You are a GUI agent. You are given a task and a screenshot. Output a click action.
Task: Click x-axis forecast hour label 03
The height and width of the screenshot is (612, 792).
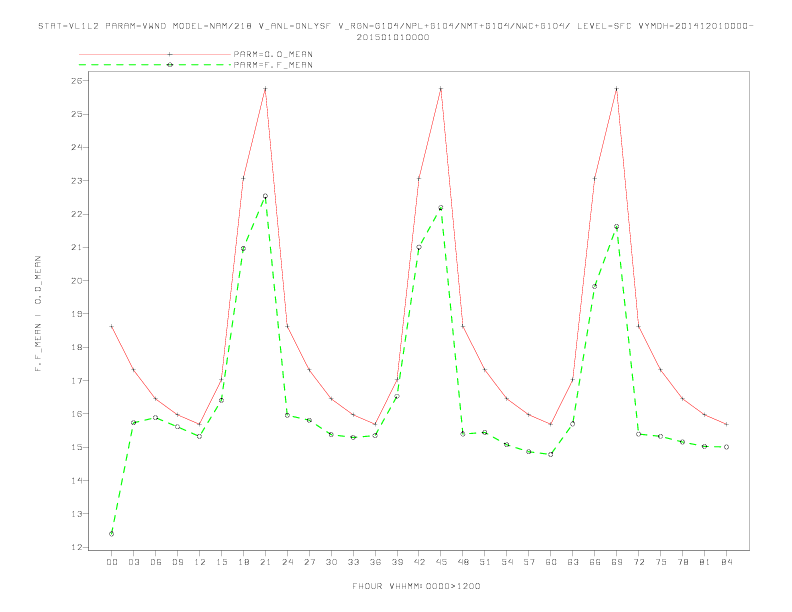[134, 562]
